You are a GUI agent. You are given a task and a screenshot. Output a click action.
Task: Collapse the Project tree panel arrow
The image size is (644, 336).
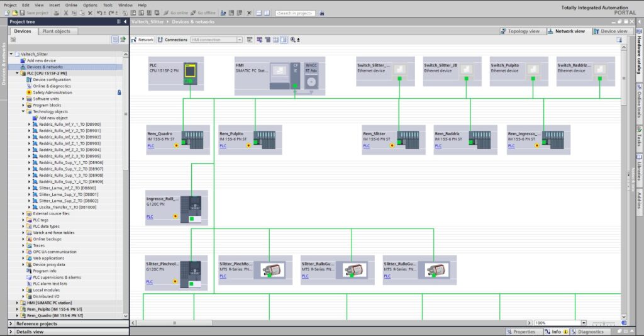point(125,22)
